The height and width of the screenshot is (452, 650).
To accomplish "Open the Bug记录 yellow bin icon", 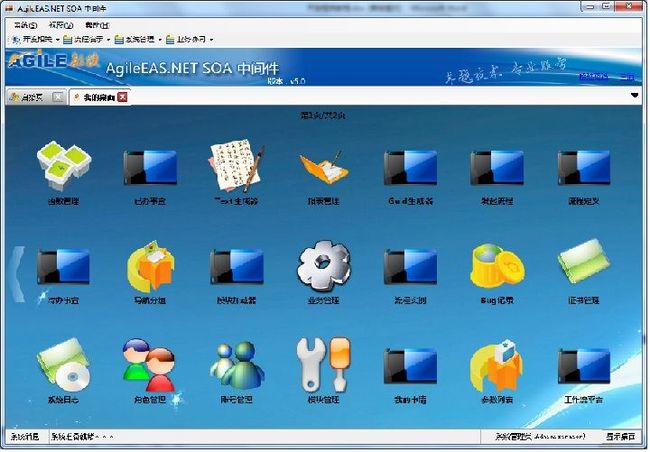I will [x=497, y=266].
